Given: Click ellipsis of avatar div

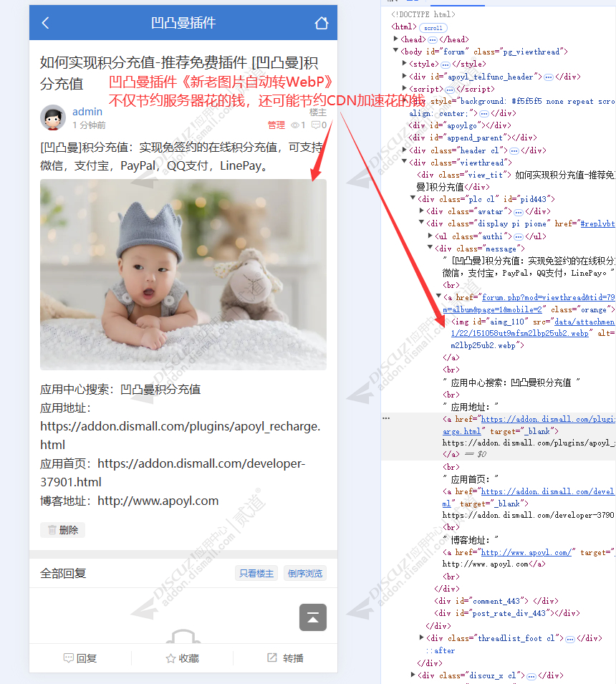Looking at the screenshot, I should coord(519,212).
